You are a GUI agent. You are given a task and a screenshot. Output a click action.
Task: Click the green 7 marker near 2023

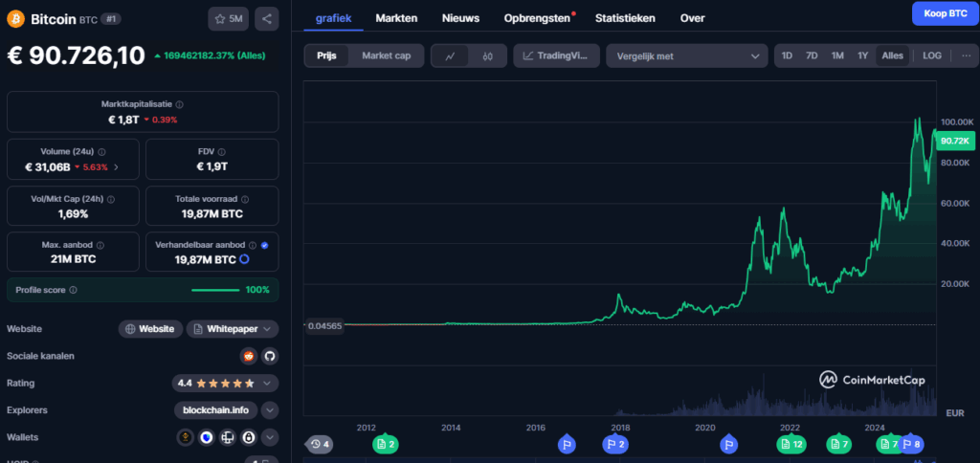(x=838, y=444)
